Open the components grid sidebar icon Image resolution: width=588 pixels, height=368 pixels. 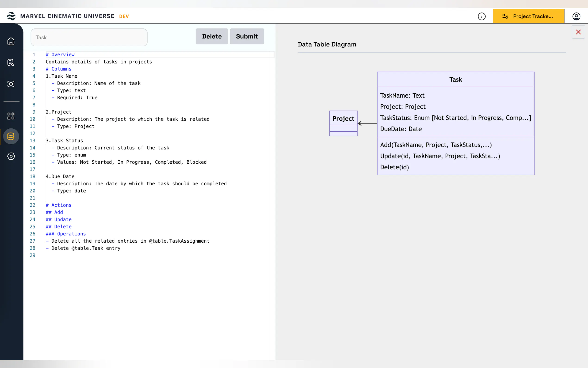click(x=11, y=116)
